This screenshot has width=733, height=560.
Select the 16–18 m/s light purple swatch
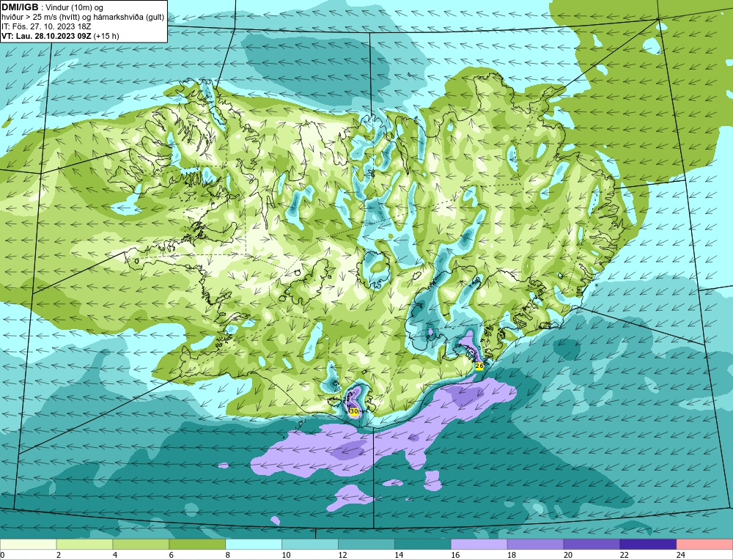(x=479, y=545)
